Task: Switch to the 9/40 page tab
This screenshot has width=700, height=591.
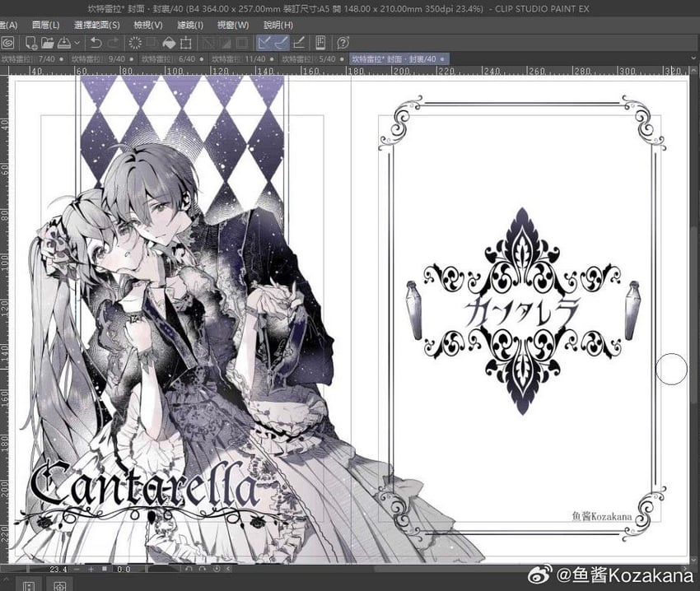Action: (103, 59)
